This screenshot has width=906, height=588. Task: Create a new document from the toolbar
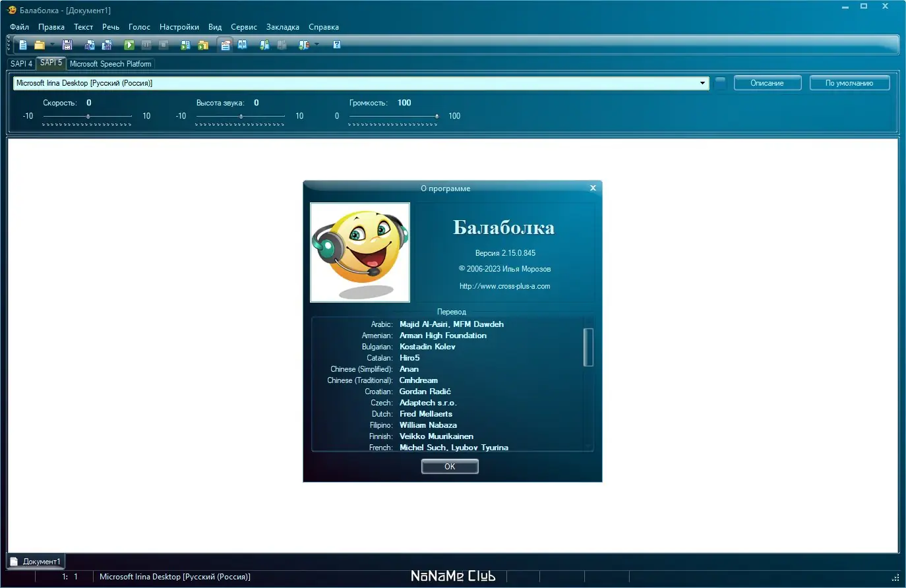(23, 45)
